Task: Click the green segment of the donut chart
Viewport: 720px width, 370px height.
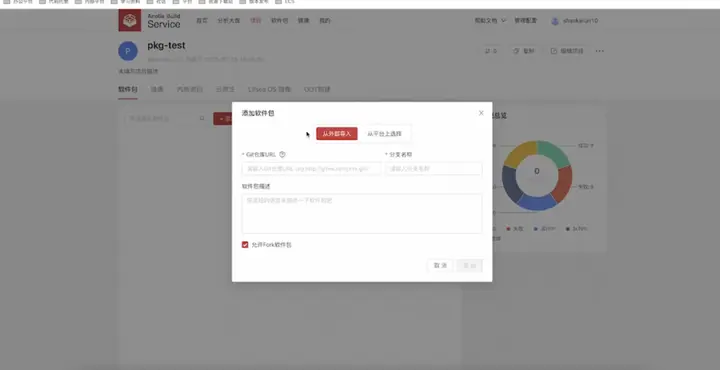Action: tap(554, 153)
